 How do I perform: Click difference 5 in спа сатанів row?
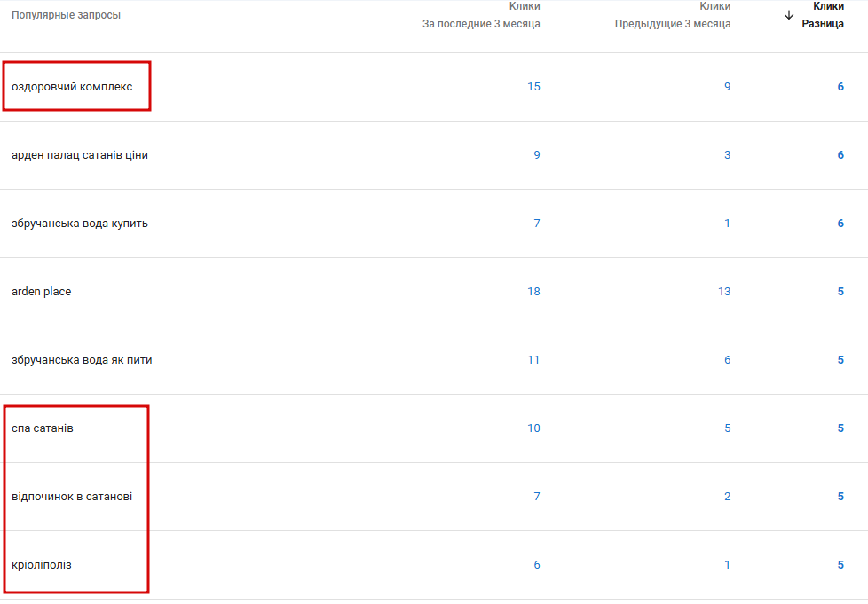840,428
